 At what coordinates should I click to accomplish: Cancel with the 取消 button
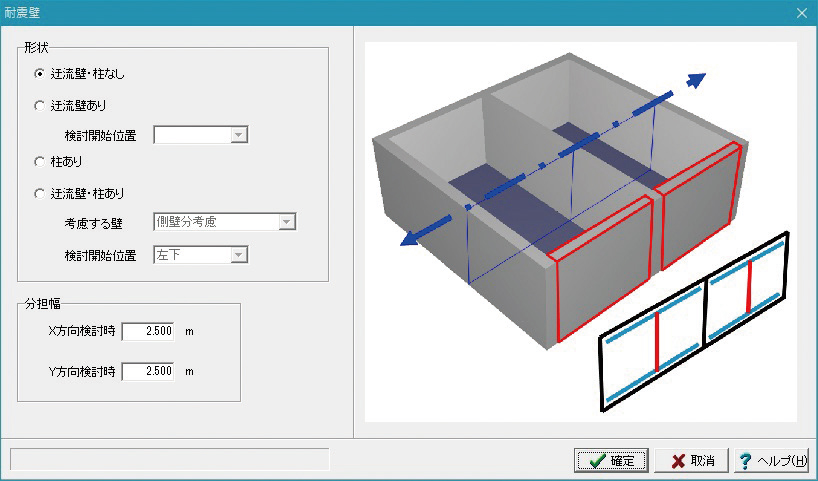(693, 461)
